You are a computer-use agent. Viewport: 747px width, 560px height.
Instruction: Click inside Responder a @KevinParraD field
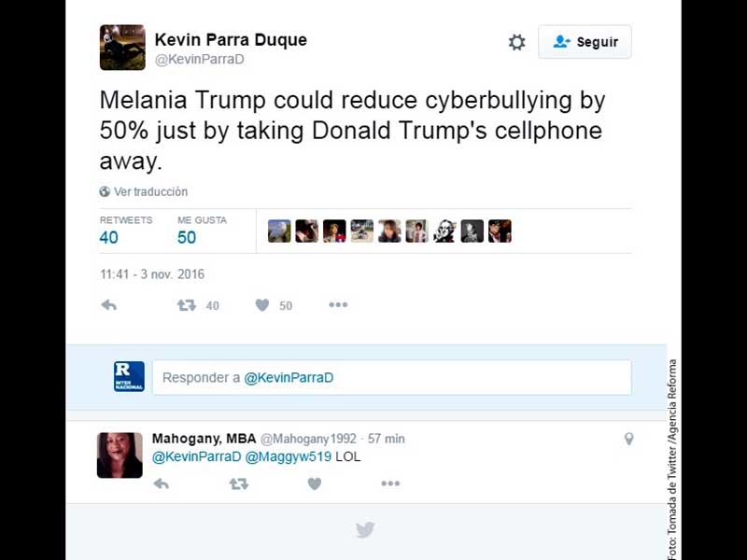pyautogui.click(x=392, y=377)
